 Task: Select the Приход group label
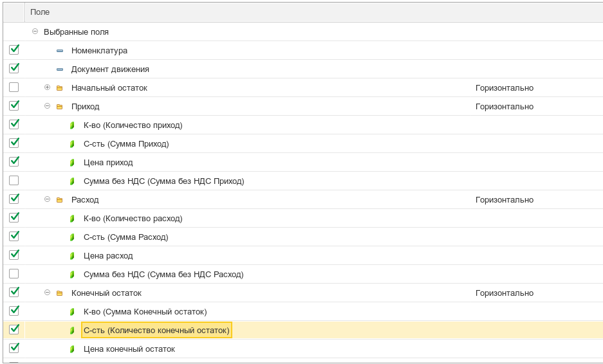pyautogui.click(x=86, y=107)
